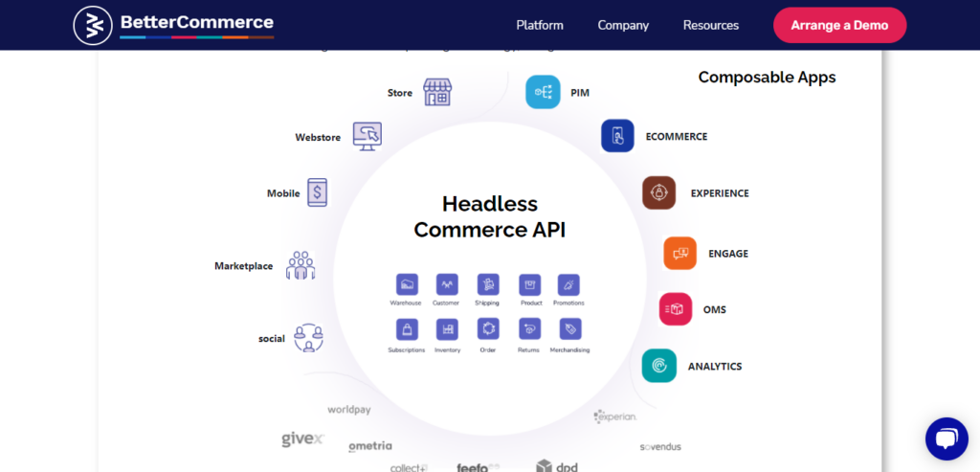Viewport: 980px width, 472px height.
Task: Open the live chat widget
Action: coord(946,438)
